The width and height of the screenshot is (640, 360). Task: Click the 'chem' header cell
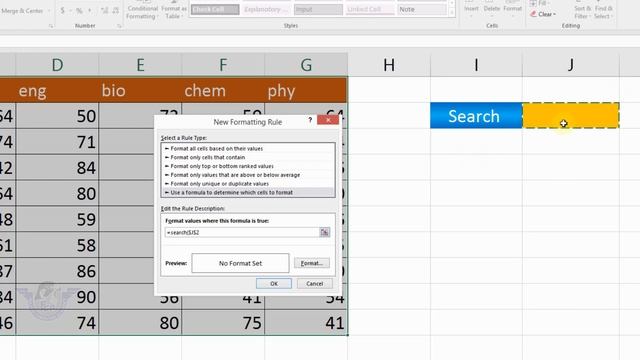[223, 90]
